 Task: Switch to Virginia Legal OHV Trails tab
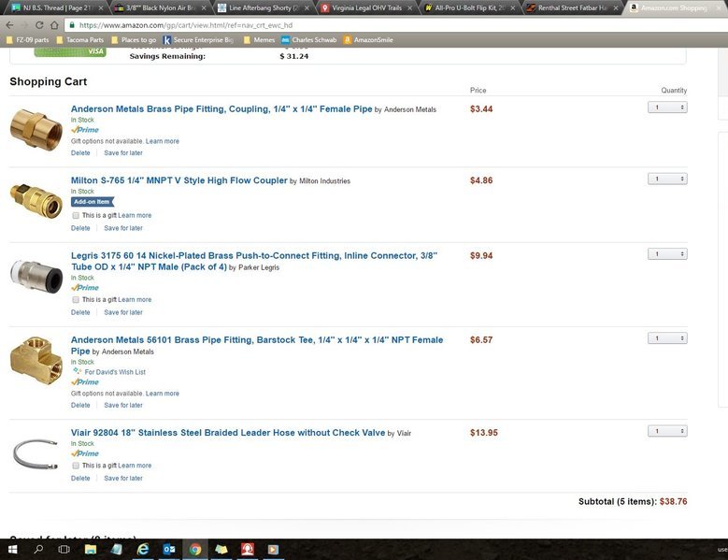(x=366, y=7)
